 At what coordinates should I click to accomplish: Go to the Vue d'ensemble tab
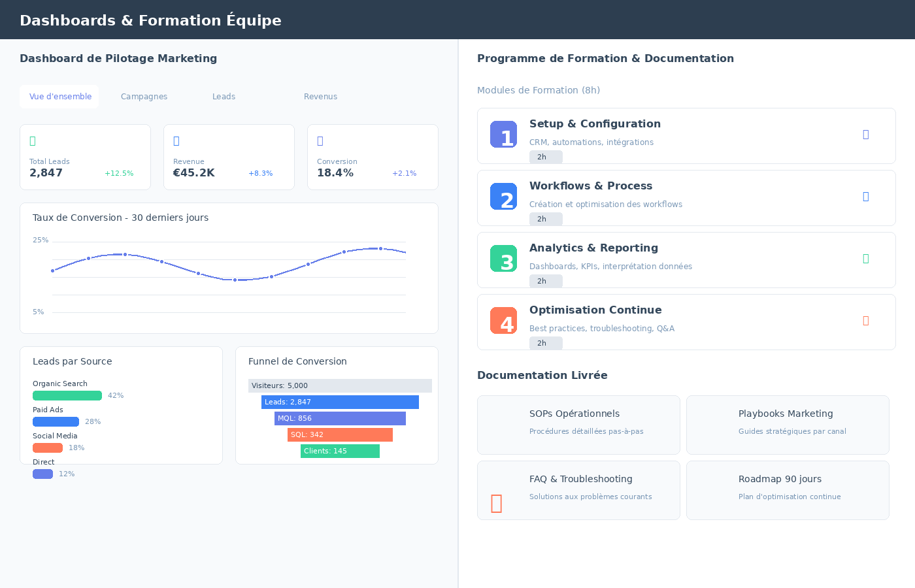point(60,97)
